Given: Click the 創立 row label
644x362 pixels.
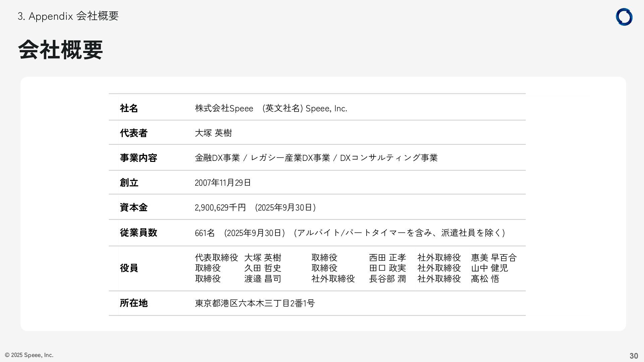Looking at the screenshot, I should tap(129, 183).
